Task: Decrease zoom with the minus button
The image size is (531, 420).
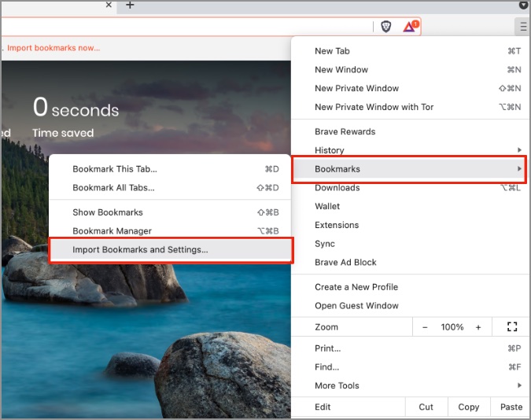Action: coord(425,327)
